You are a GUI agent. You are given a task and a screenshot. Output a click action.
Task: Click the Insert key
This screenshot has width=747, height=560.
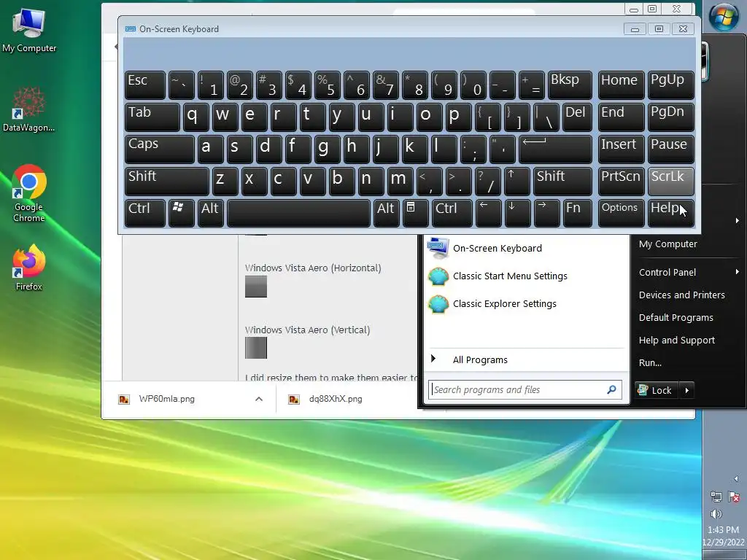(621, 149)
